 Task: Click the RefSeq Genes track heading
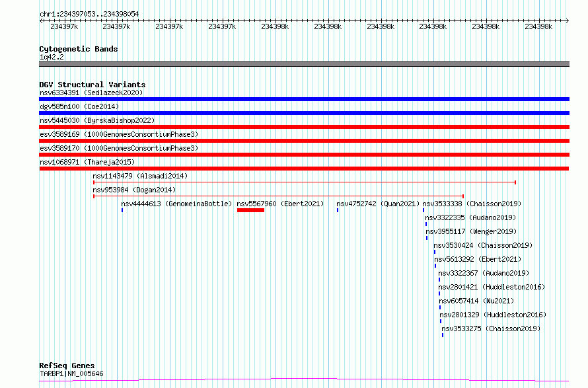point(67,366)
